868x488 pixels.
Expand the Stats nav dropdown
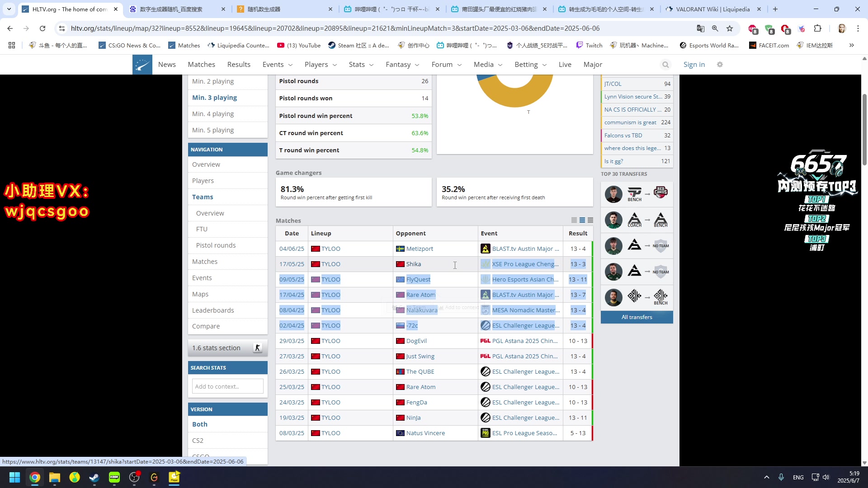click(371, 65)
